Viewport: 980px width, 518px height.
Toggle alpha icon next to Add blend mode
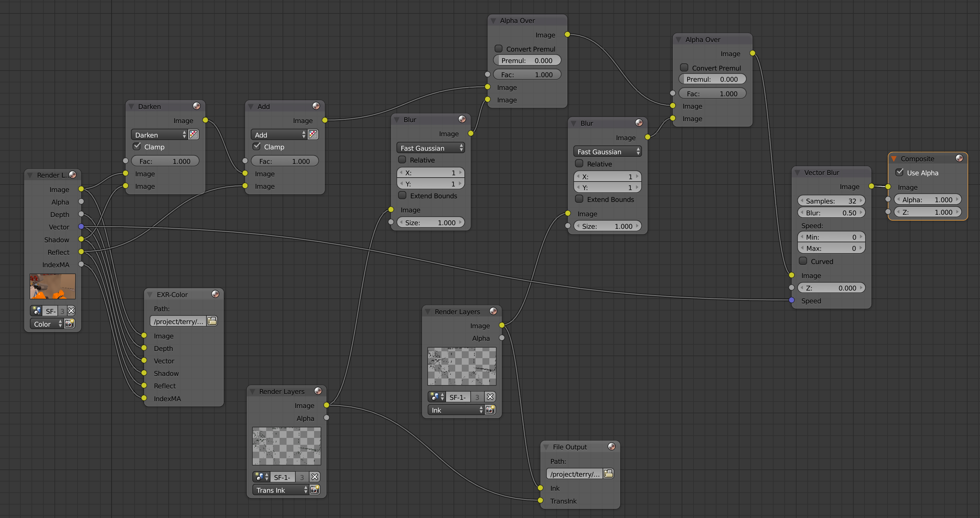(313, 135)
